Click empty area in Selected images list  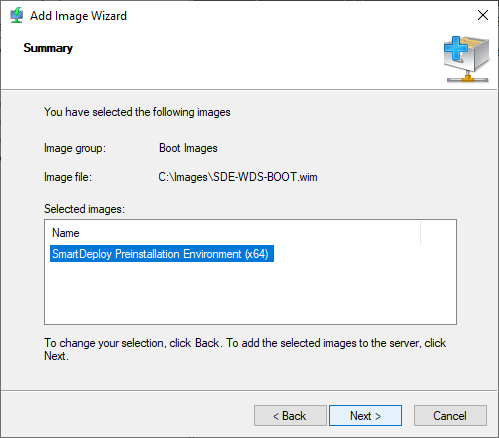point(250,293)
